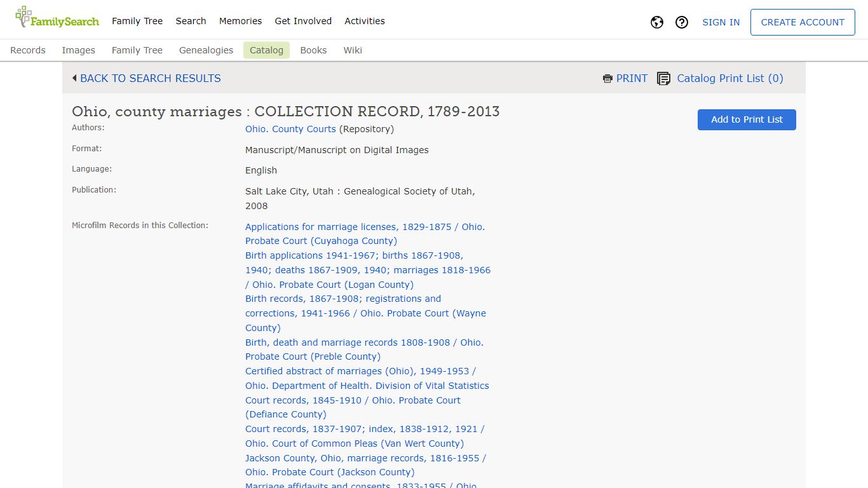The image size is (868, 488).
Task: Click the Salt Lake City publication text
Action: tap(360, 198)
